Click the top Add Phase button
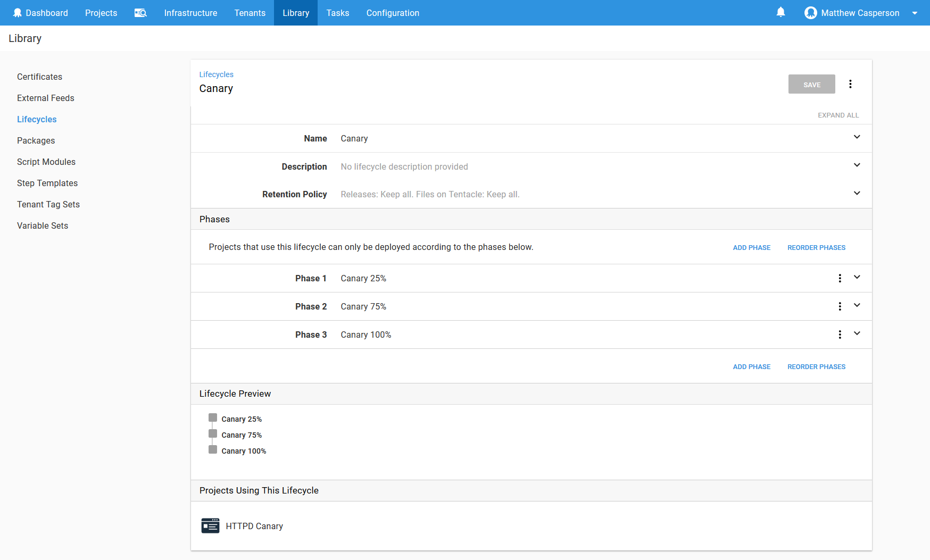Screen dimensions: 930x560 (x=751, y=248)
